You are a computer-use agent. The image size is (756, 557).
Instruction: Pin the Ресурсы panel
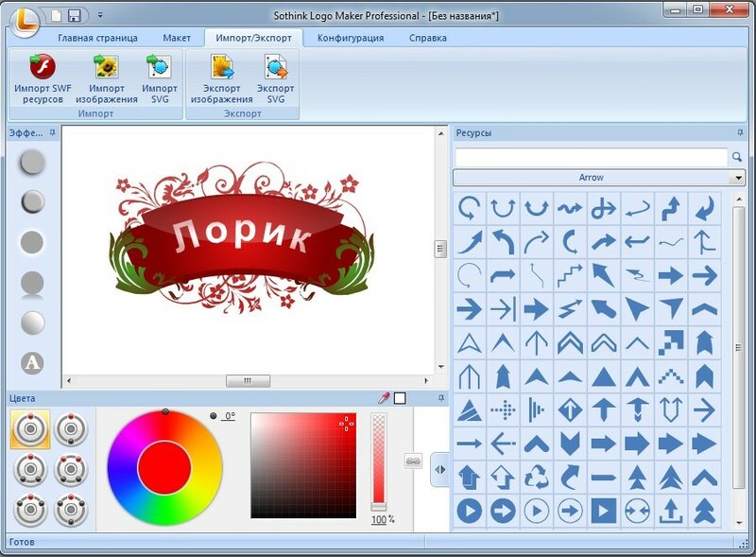[x=740, y=132]
